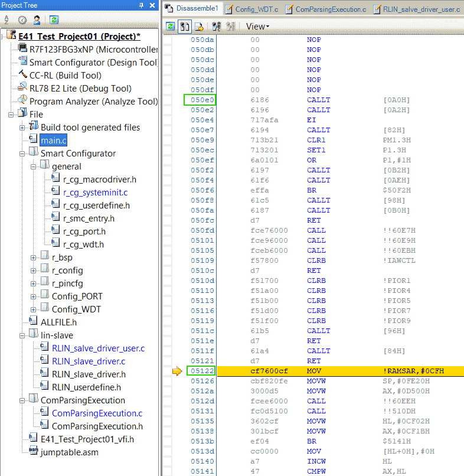Select jumptable.asm file in tree

(69, 452)
